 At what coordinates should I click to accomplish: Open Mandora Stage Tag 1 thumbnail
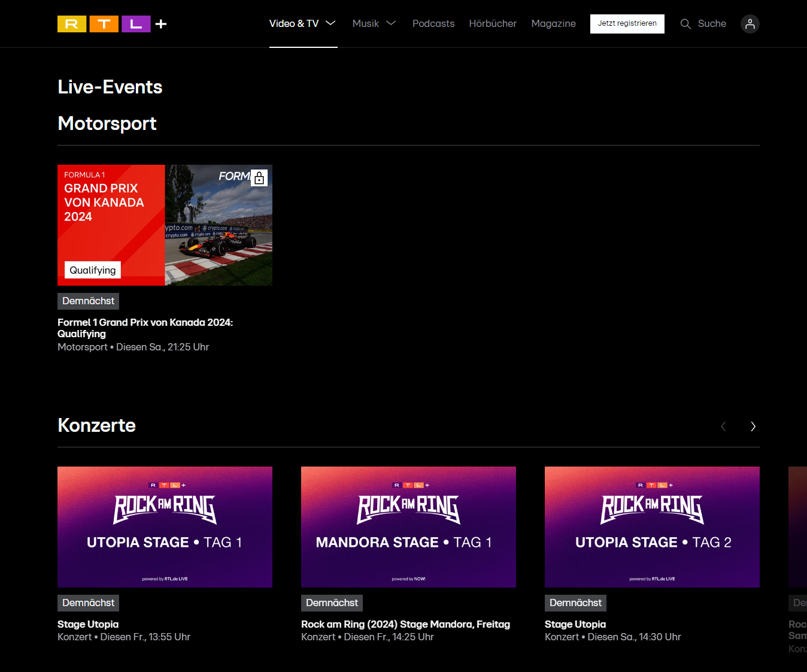408,527
